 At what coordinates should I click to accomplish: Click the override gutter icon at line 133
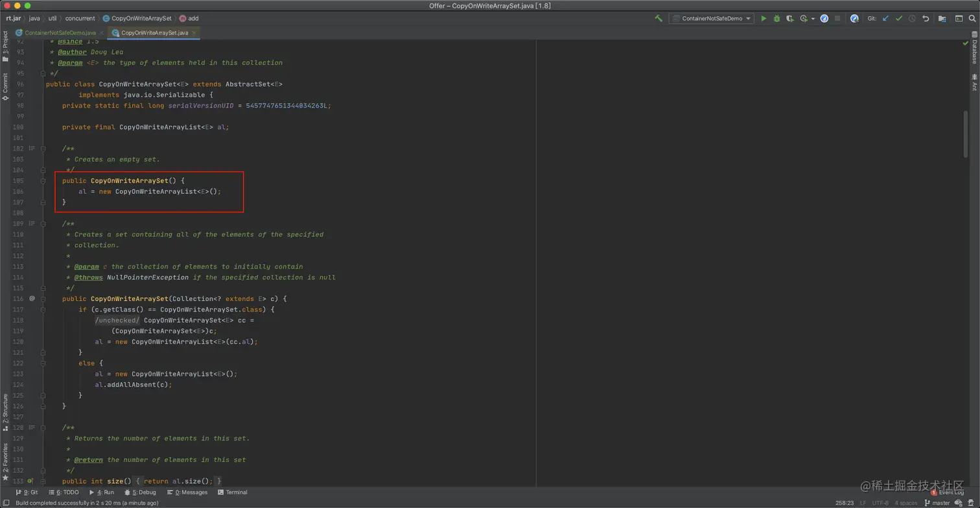[30, 481]
